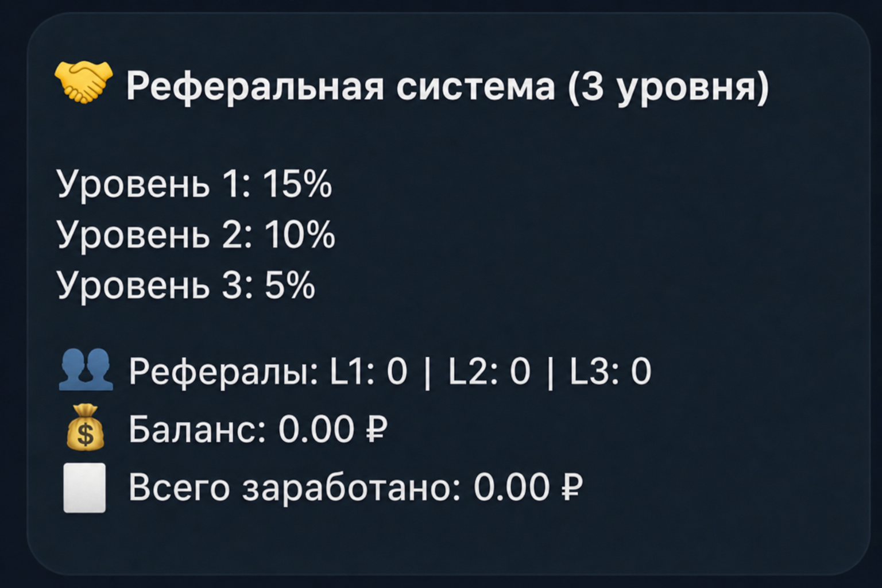The image size is (882, 588).
Task: Click the L1: 0 referral count
Action: point(368,371)
